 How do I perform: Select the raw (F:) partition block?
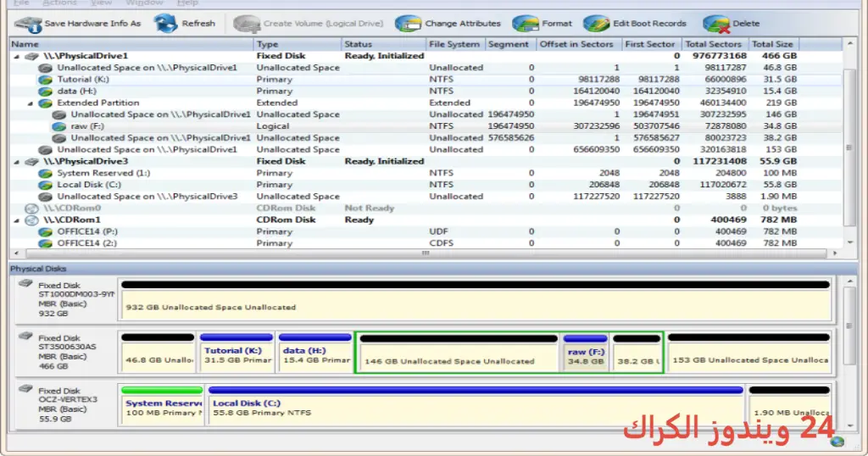[x=586, y=353]
